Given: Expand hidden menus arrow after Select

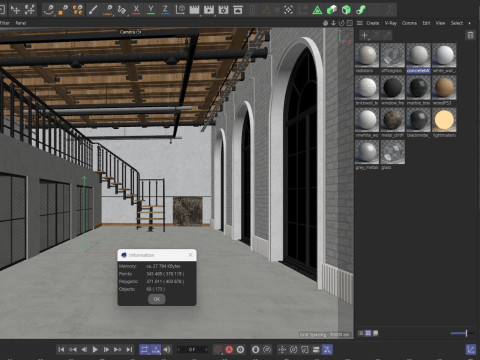Looking at the screenshot, I should [x=470, y=23].
